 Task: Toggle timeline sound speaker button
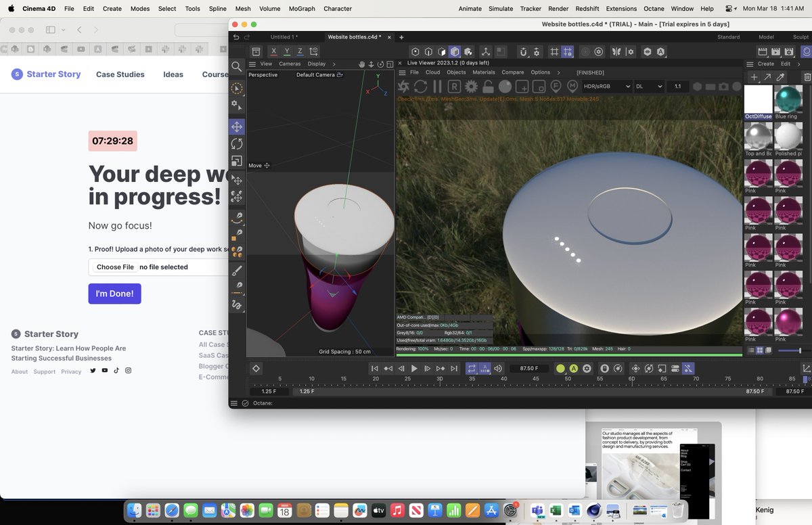[x=498, y=369]
